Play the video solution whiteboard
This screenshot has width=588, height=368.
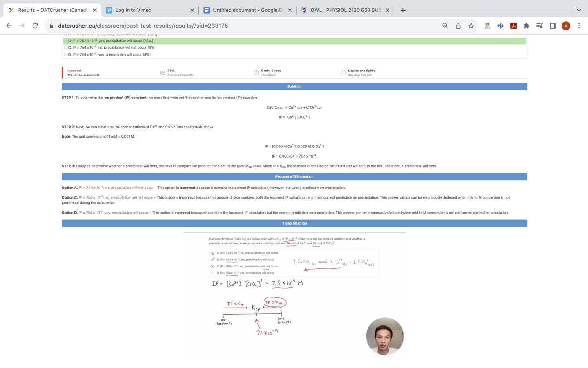point(294,294)
